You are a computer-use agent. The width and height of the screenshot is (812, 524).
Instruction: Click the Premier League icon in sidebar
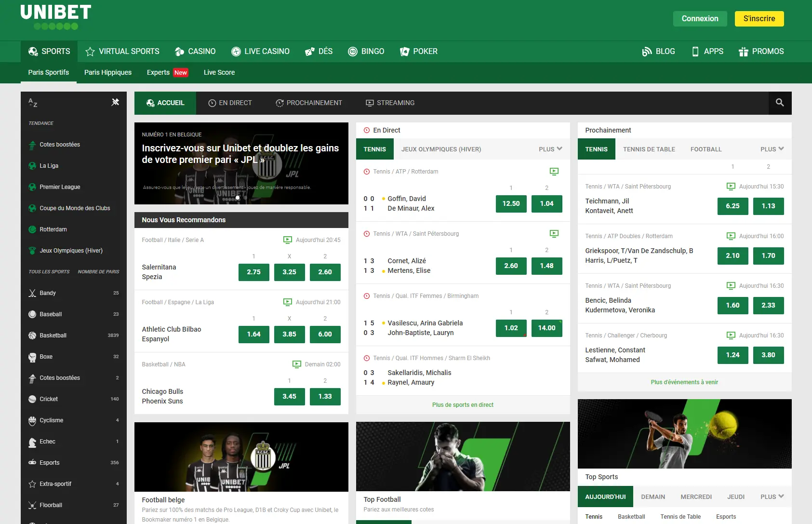pos(32,187)
